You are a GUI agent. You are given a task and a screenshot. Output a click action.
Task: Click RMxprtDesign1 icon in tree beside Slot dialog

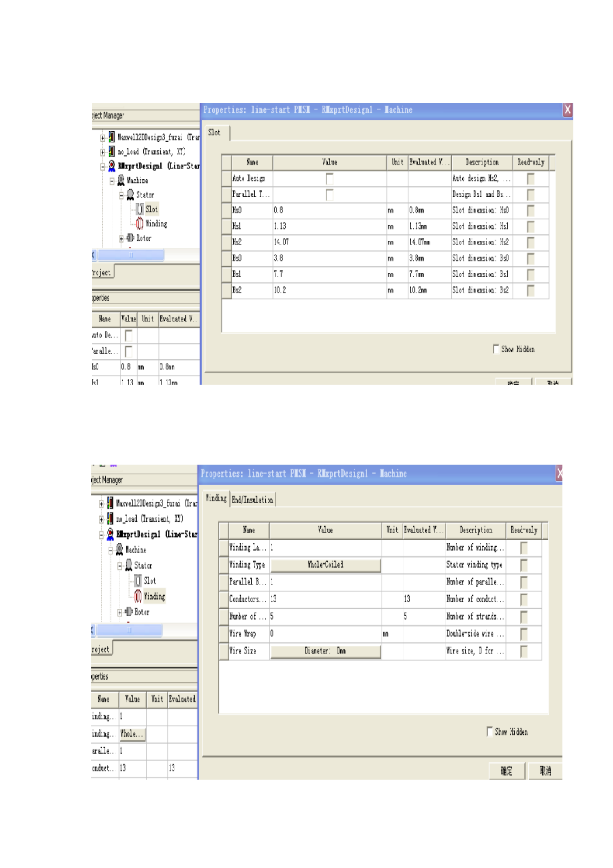pyautogui.click(x=112, y=166)
